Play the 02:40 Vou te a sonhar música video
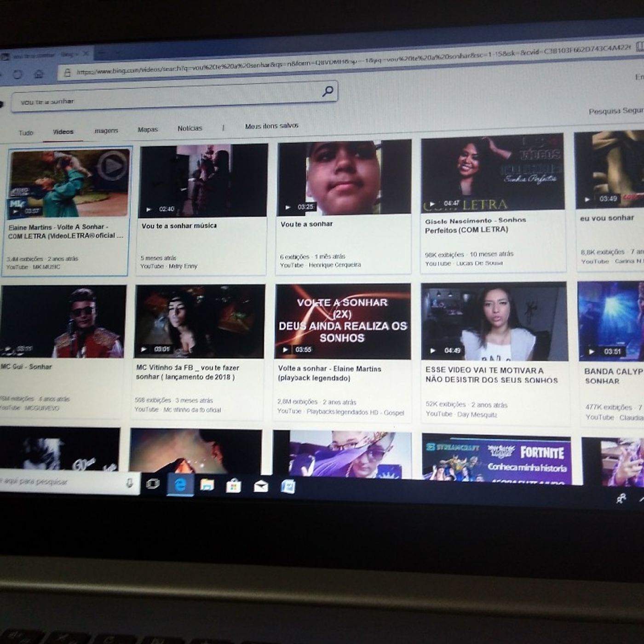The width and height of the screenshot is (644, 644). 203,180
